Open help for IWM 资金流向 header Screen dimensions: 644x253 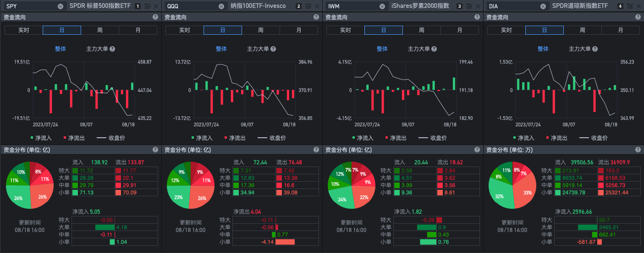click(477, 17)
